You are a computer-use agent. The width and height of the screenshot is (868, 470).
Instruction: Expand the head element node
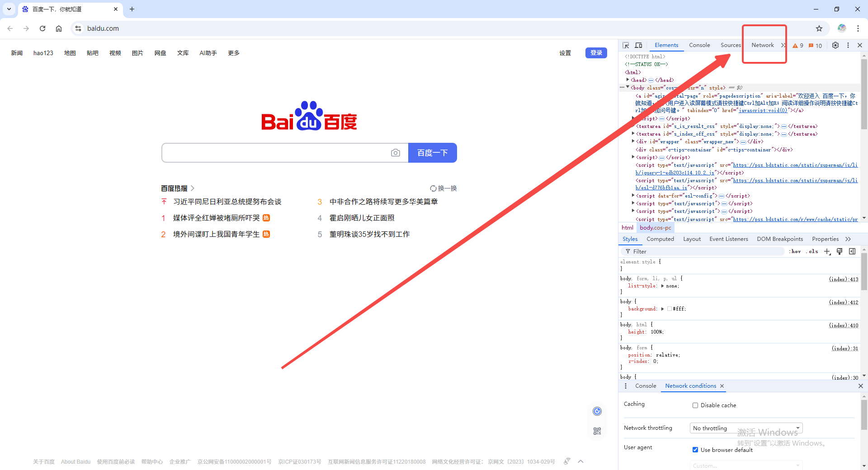(627, 80)
